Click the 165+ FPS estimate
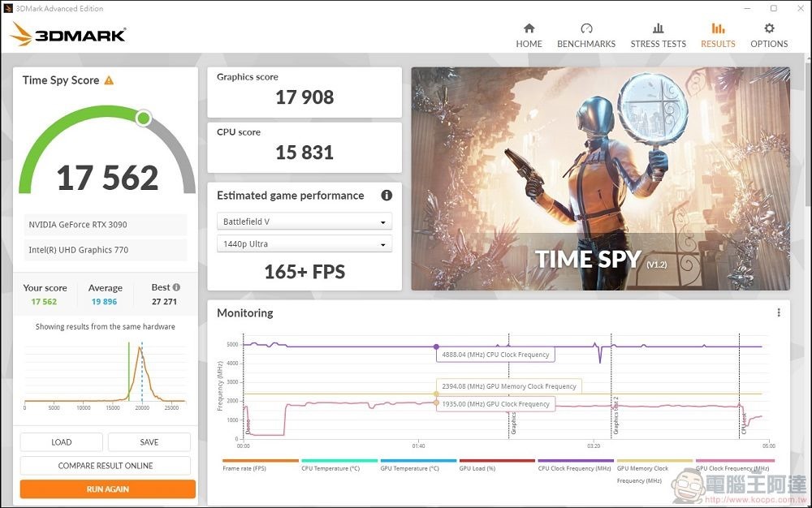812x508 pixels. tap(304, 272)
